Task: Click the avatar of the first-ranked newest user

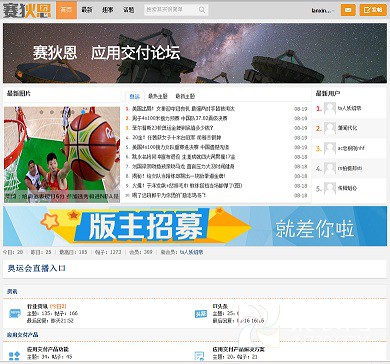Action: 330,108
